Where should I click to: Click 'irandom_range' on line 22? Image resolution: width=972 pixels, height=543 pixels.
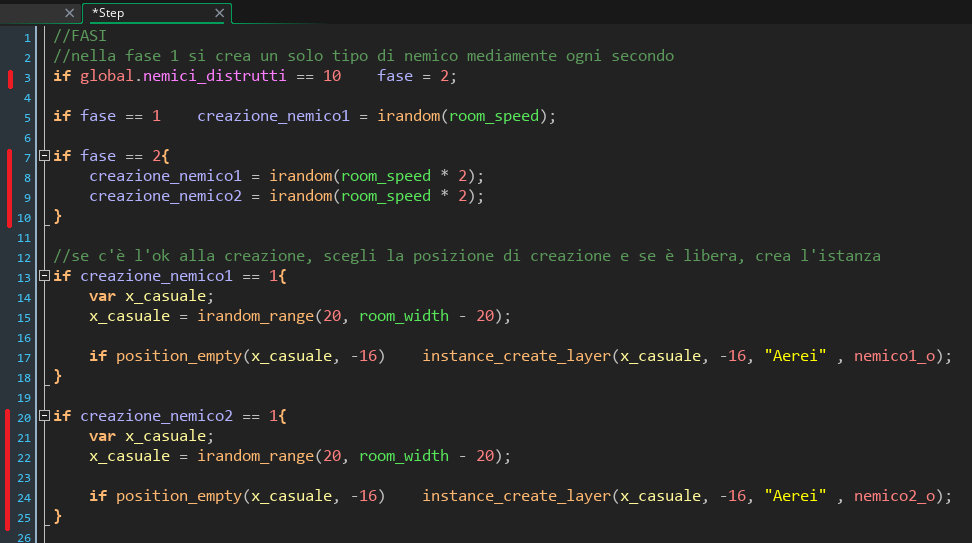(x=256, y=456)
